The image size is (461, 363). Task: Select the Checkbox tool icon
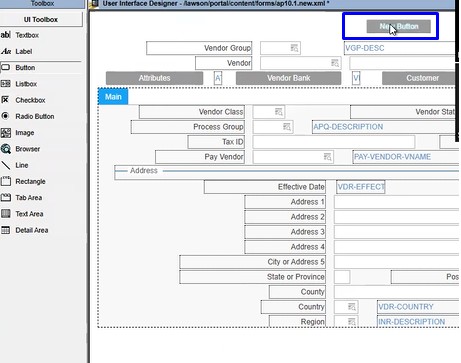[5, 100]
